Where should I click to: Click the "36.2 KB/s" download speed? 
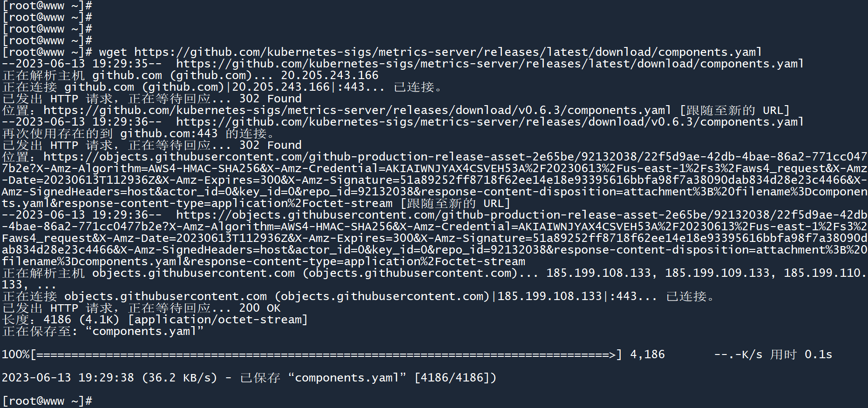179,378
